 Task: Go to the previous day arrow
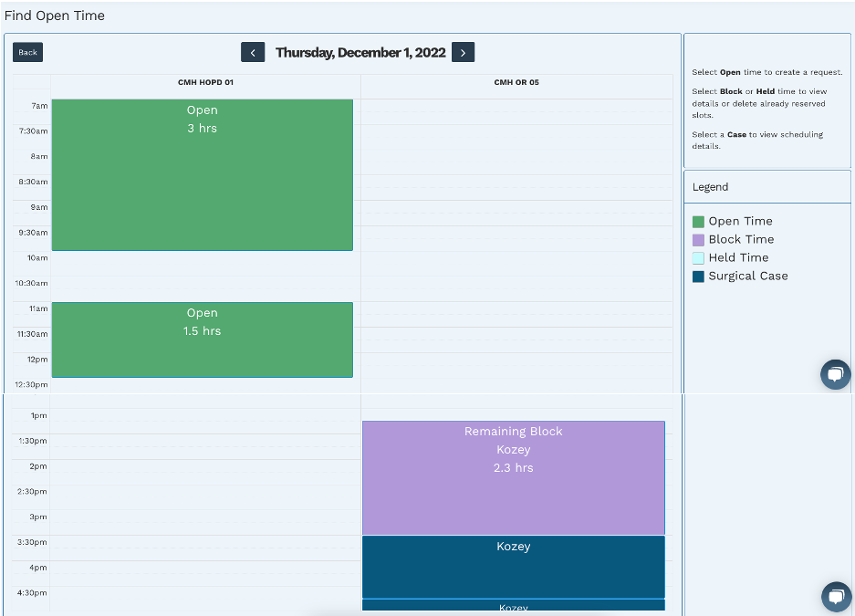coord(253,52)
